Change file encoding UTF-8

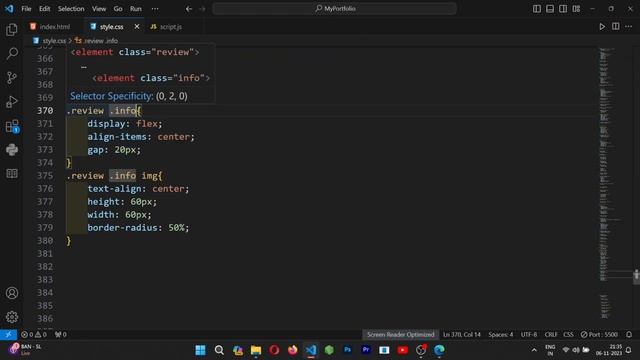pyautogui.click(x=529, y=335)
